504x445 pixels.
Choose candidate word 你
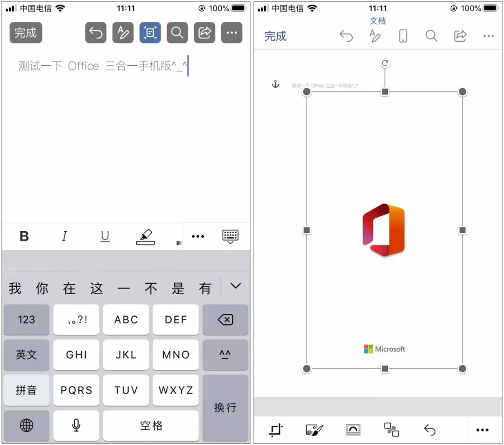pos(42,289)
